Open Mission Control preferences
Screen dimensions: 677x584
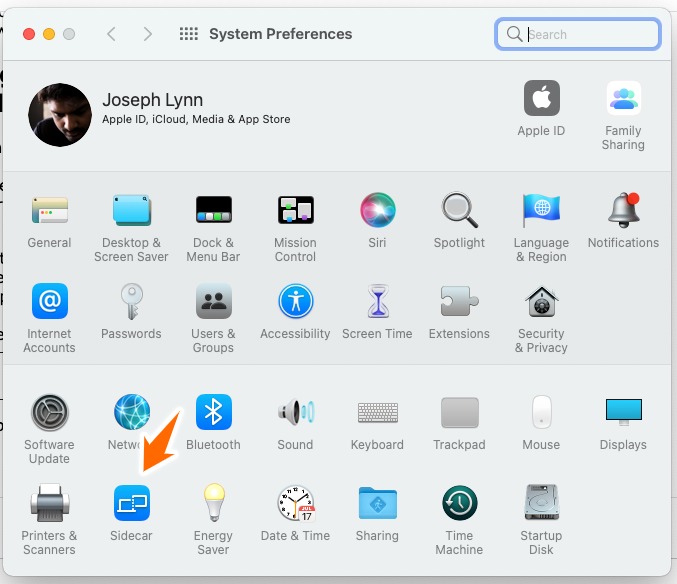coord(296,210)
